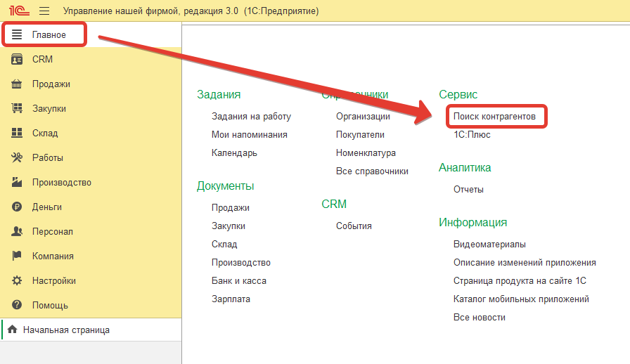Screen dimensions: 630x364
Task: Click the CRM contact card icon
Action: click(16, 59)
